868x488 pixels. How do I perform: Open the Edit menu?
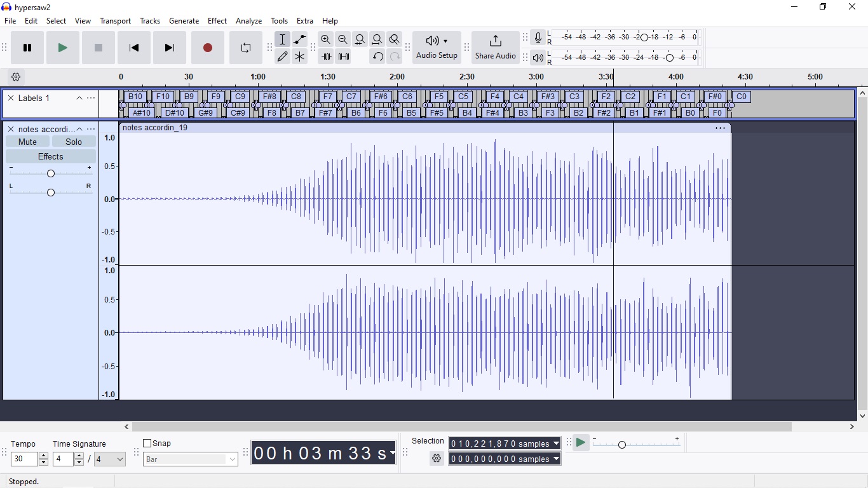[x=31, y=21]
